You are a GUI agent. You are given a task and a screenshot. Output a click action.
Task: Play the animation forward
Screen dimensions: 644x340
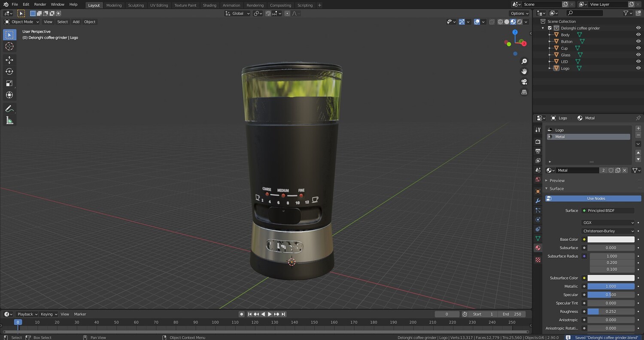point(270,314)
